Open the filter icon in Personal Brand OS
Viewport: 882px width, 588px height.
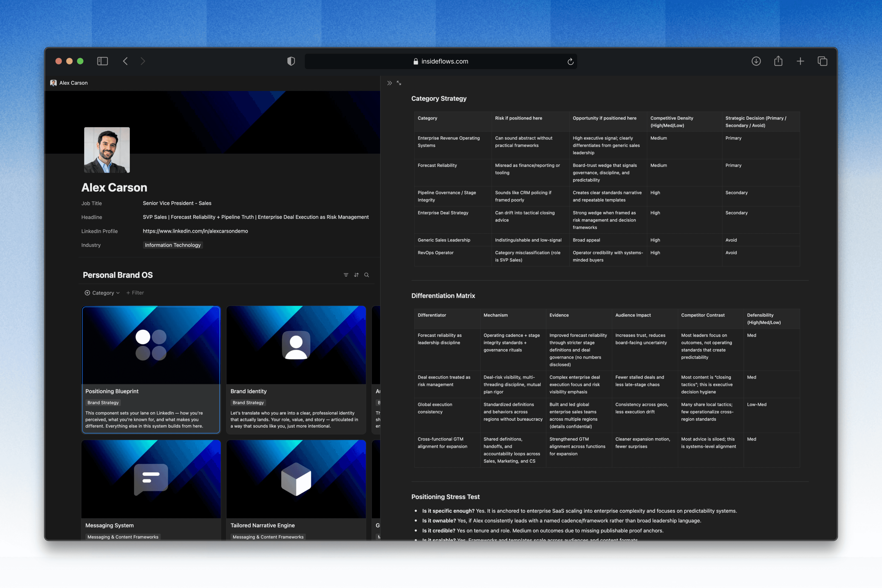point(346,275)
